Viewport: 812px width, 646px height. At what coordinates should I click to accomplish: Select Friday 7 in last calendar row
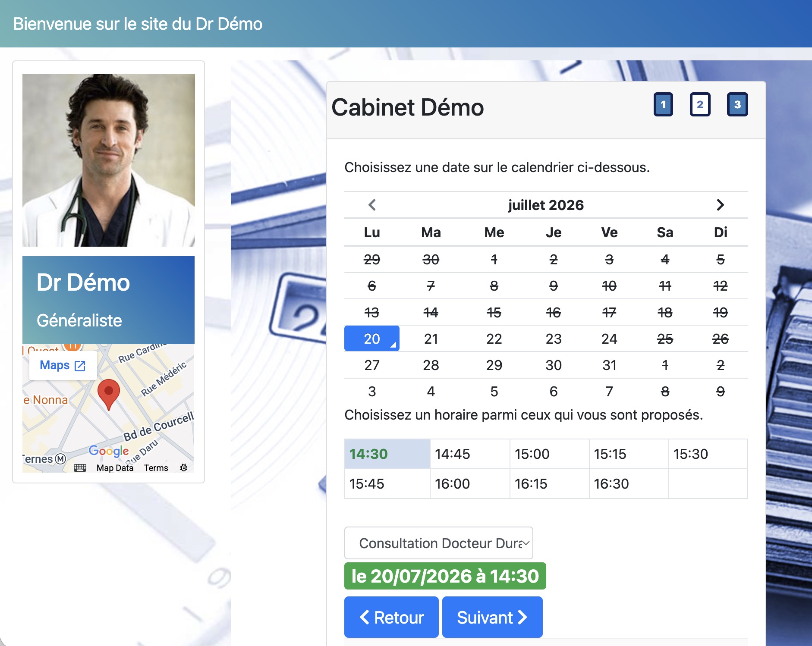609,391
